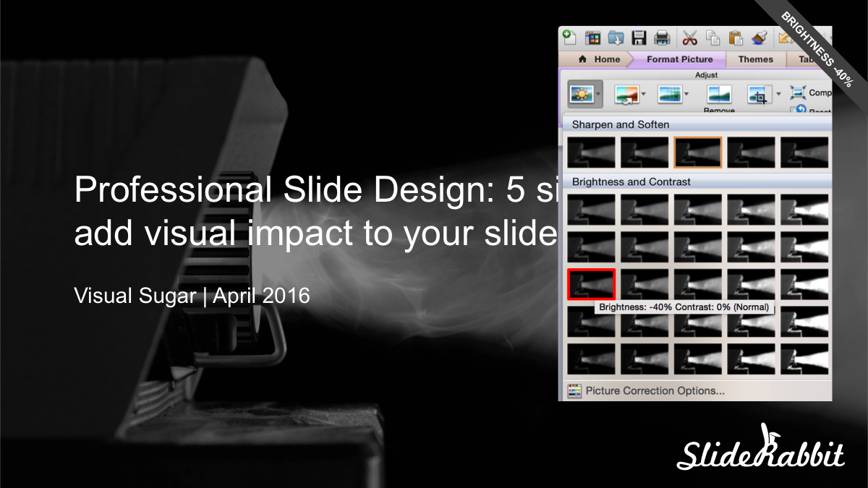Switch to the Themes ribbon tab
The width and height of the screenshot is (868, 488).
[756, 59]
